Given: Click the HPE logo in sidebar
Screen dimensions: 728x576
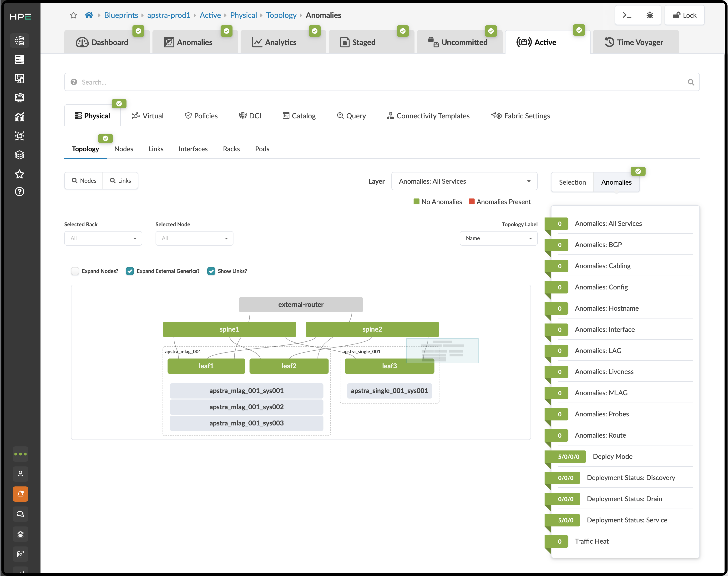Looking at the screenshot, I should pyautogui.click(x=20, y=16).
